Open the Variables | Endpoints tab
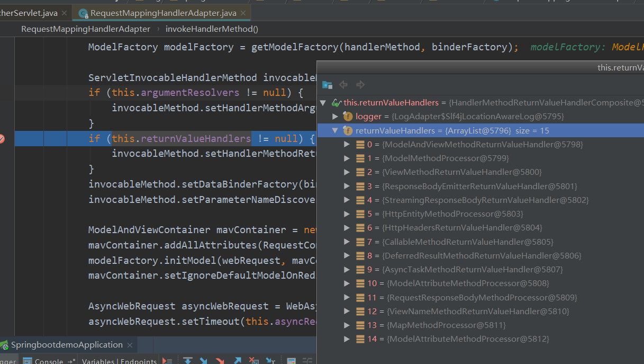 click(119, 361)
